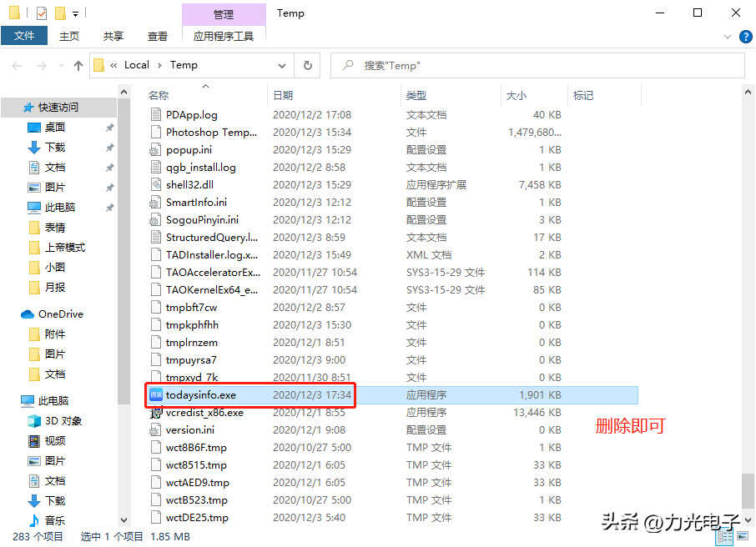Select the tmpkphfhh file
The height and width of the screenshot is (547, 756).
click(192, 325)
